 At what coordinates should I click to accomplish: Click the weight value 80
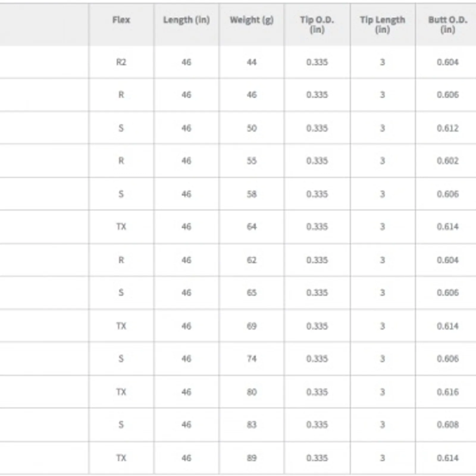click(x=251, y=392)
